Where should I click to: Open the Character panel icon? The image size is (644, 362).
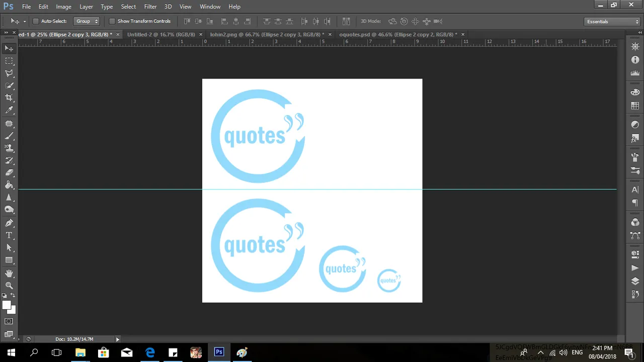click(635, 190)
